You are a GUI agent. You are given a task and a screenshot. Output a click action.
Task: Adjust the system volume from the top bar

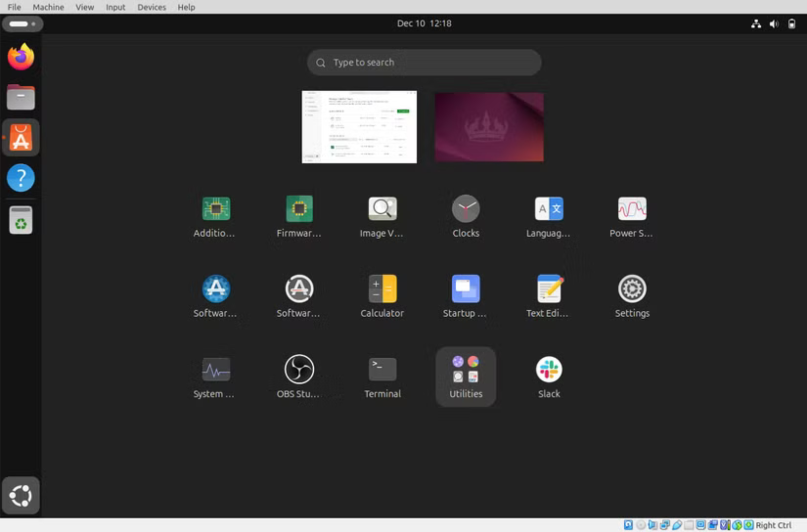pyautogui.click(x=773, y=23)
